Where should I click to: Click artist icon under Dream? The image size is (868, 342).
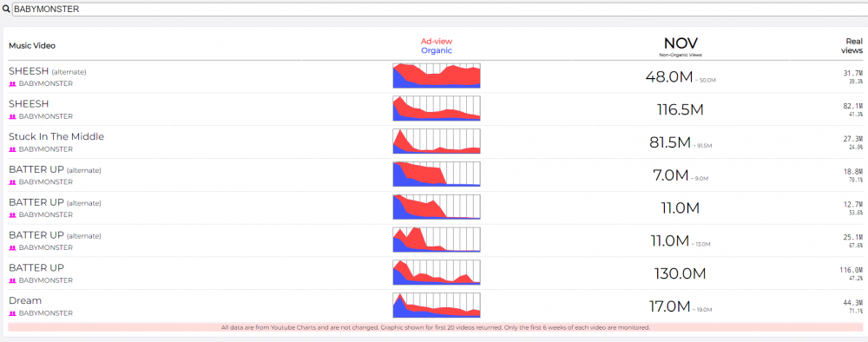pyautogui.click(x=13, y=313)
